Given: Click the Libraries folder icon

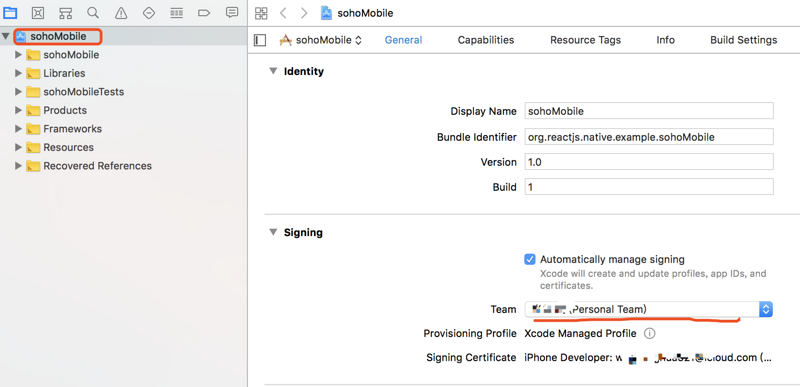Looking at the screenshot, I should [x=33, y=73].
